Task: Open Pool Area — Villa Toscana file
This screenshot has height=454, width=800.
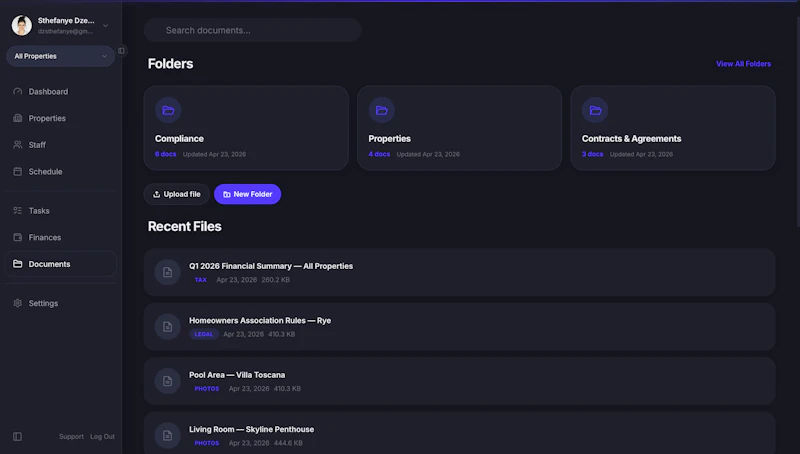Action: click(459, 381)
